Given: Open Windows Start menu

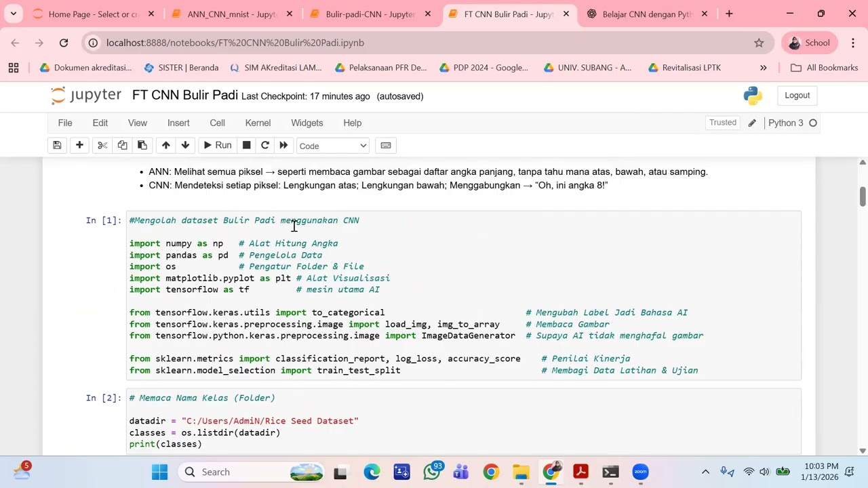Looking at the screenshot, I should [159, 472].
